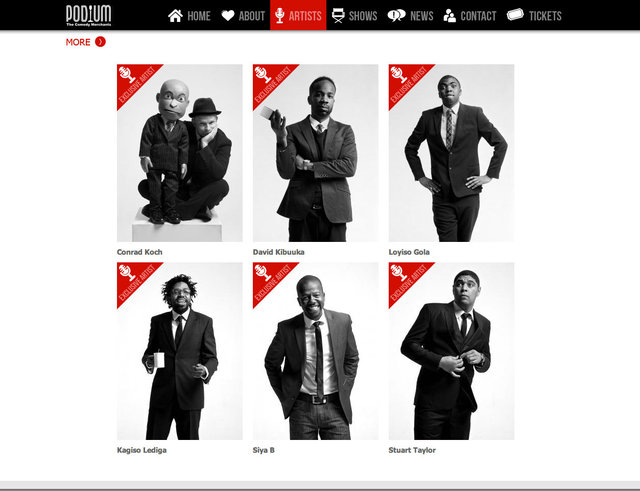Viewport: 640px width, 491px height.
Task: Open the Kagiso Lediga name link
Action: tap(142, 450)
